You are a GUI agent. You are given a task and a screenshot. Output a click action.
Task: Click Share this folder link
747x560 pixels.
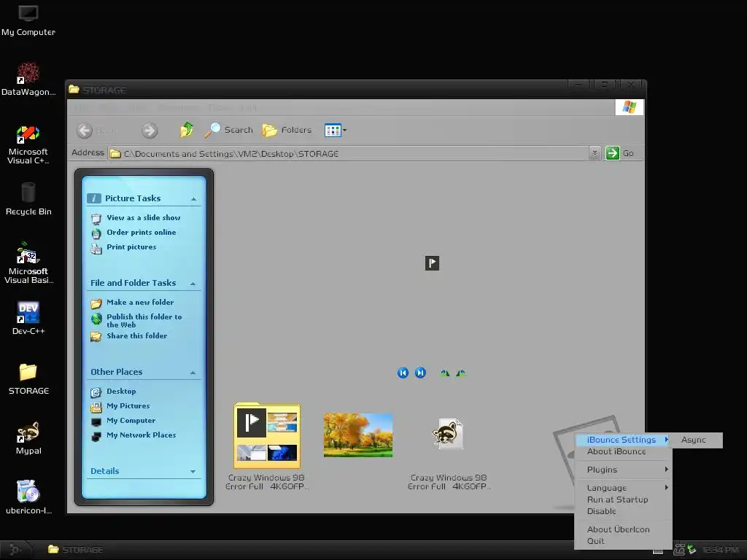136,335
